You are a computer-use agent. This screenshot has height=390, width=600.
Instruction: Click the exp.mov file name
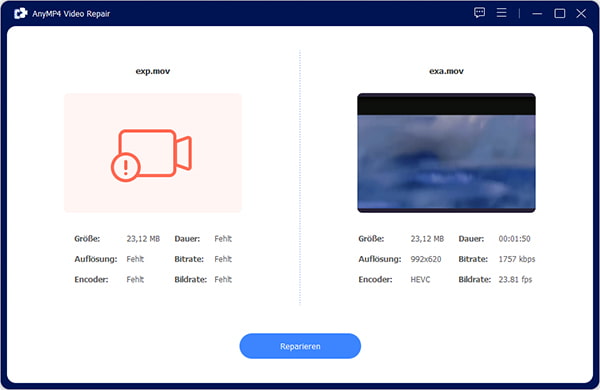(153, 71)
